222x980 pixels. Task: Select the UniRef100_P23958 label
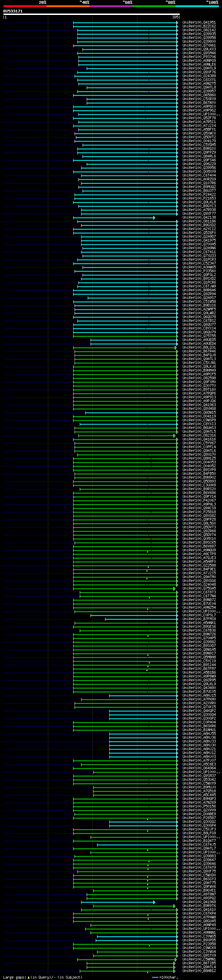click(x=199, y=944)
